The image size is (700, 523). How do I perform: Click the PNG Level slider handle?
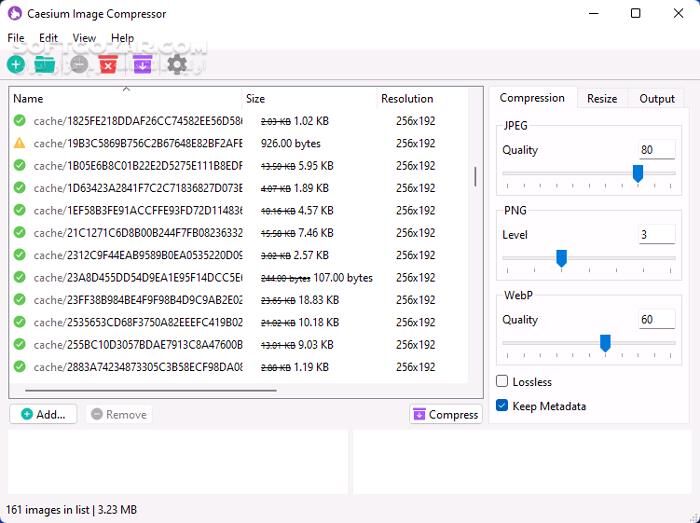(x=562, y=258)
